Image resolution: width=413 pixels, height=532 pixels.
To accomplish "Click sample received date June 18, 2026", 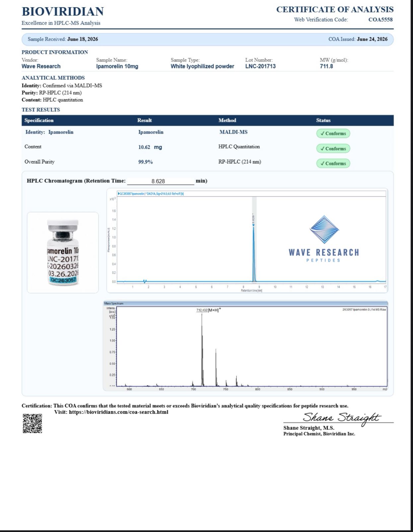I will 83,39.
